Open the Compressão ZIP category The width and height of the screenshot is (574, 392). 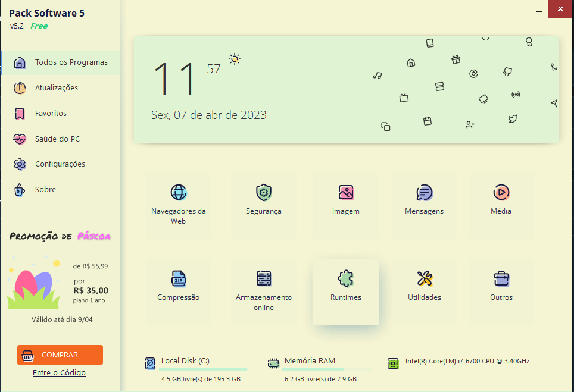tap(179, 292)
